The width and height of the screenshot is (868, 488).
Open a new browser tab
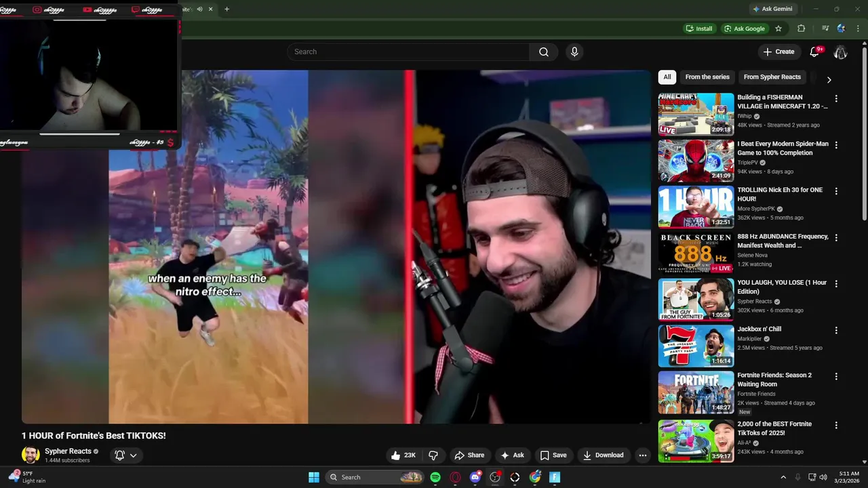tap(226, 9)
